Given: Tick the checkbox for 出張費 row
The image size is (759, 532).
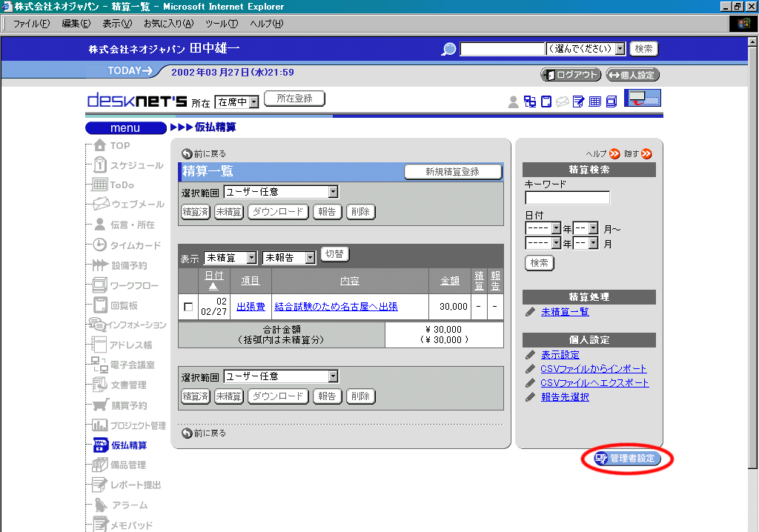Looking at the screenshot, I should point(188,307).
